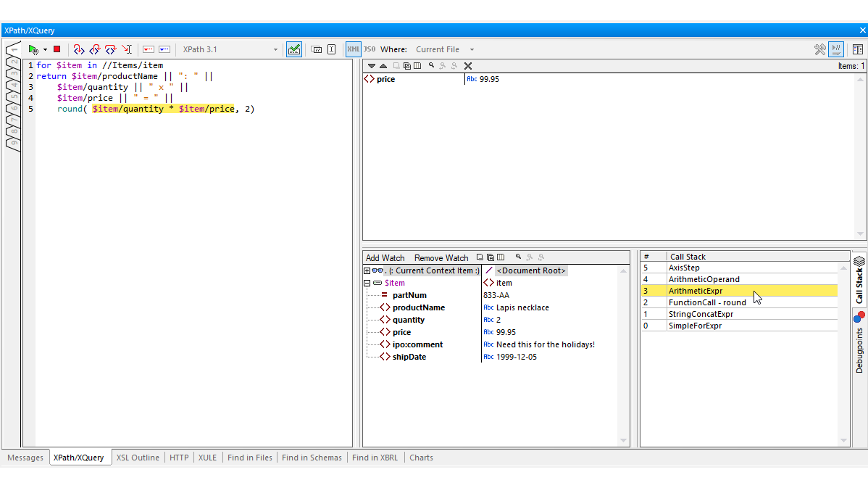This screenshot has width=868, height=488.
Task: Collapse the Sitem node in the watch tree
Action: 367,283
